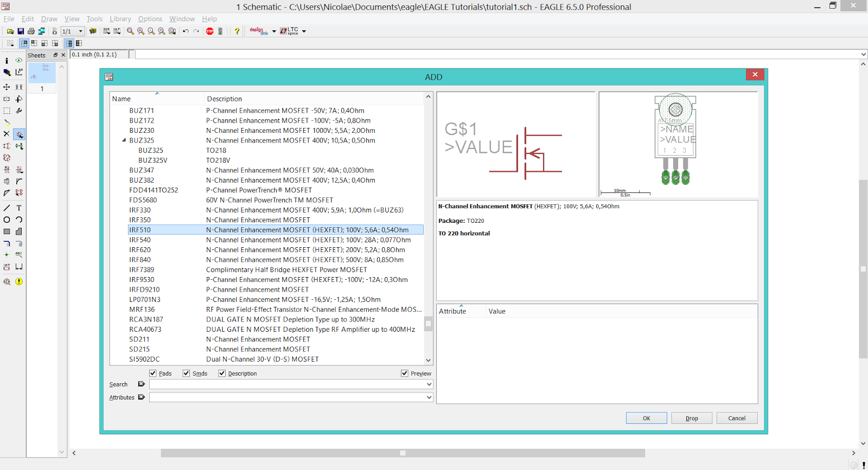Click the Zoom to fit icon
Screen dimensions: 868x470
coord(130,31)
